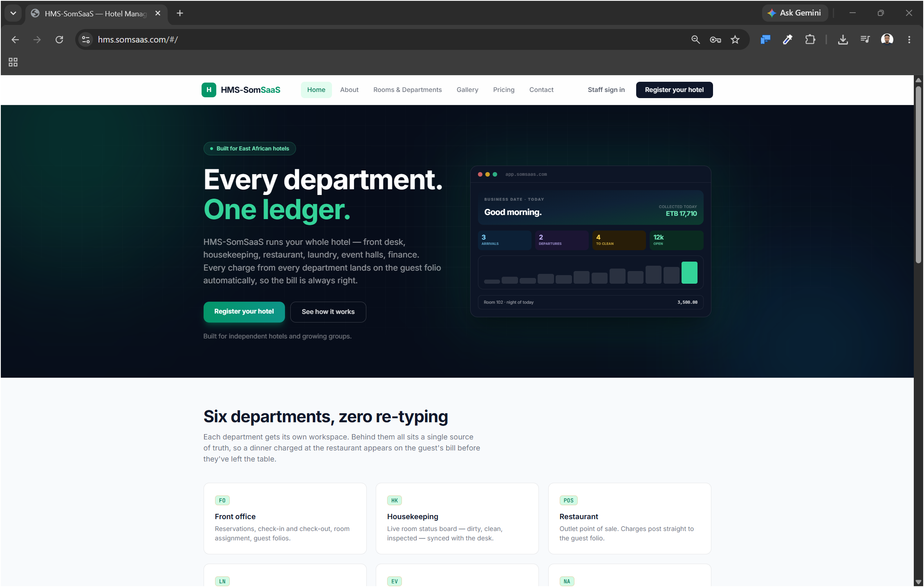Screen dimensions: 924x587
Task: Reload the current page
Action: pos(59,40)
